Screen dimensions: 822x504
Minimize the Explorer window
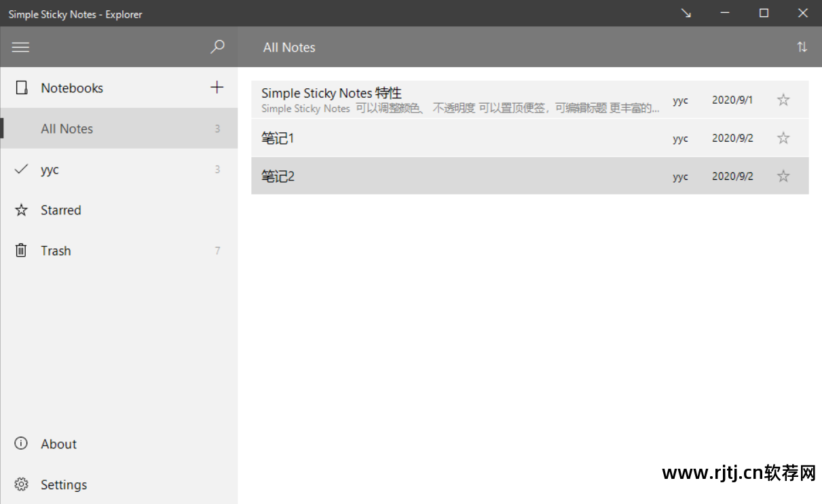tap(725, 13)
